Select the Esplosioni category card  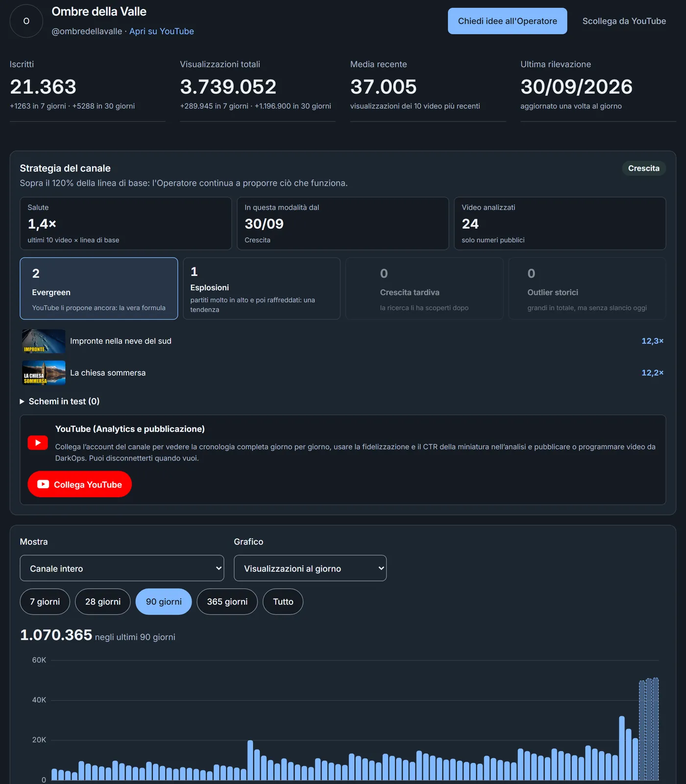coord(262,289)
